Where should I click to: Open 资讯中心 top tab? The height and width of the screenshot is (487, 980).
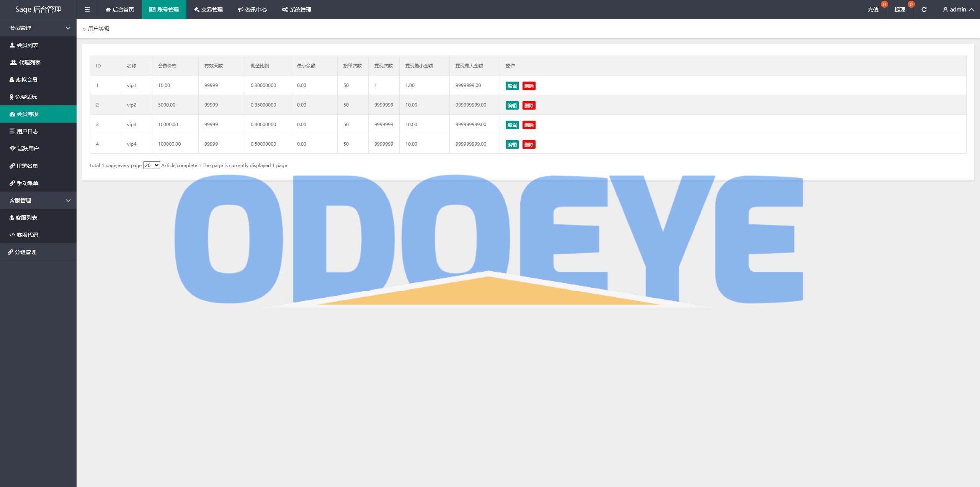click(252, 10)
